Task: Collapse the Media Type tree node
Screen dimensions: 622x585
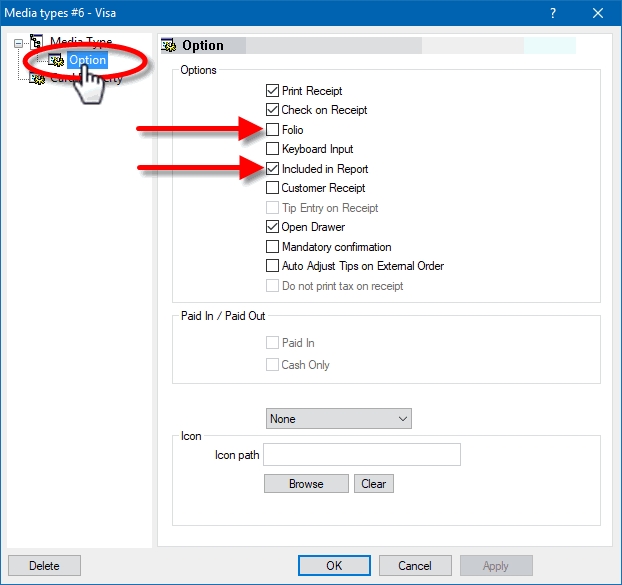Action: 17,44
